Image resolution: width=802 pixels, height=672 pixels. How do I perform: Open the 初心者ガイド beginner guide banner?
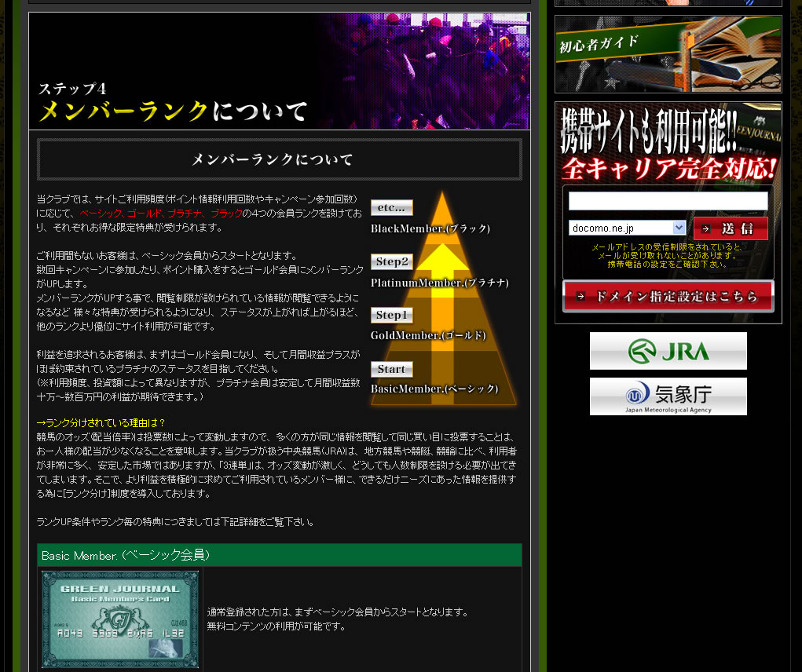tap(668, 54)
